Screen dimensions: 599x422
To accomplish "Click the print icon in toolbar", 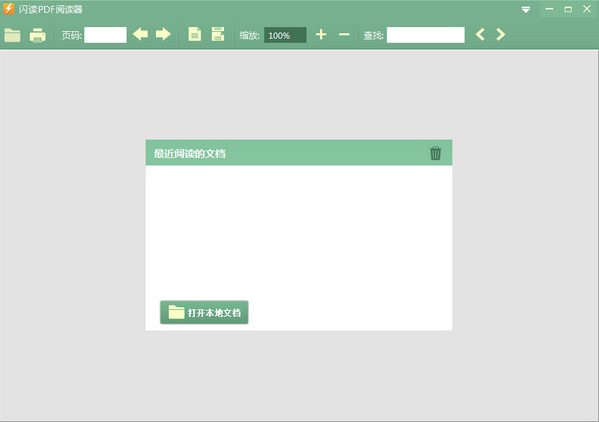I will (37, 35).
